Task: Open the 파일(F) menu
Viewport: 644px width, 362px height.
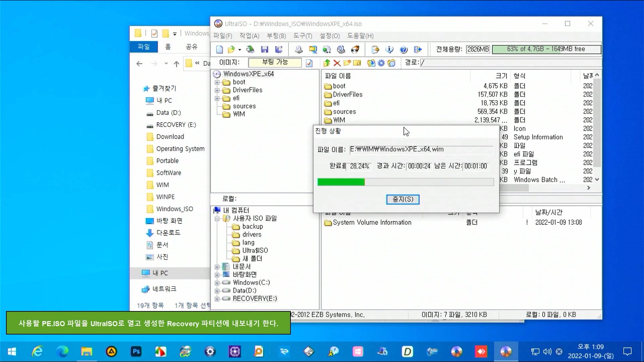Action: pyautogui.click(x=223, y=36)
